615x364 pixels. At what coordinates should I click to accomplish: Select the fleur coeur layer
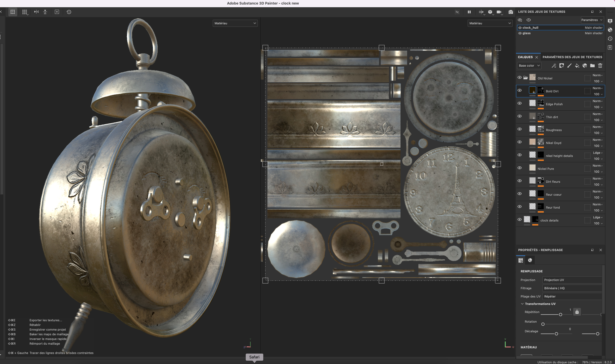point(560,194)
